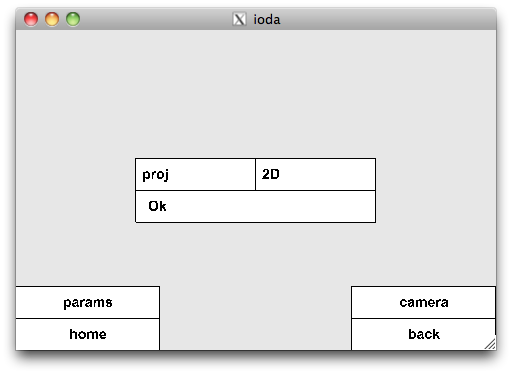Click the "2D" text in the dialog
512x374 pixels.
[270, 174]
